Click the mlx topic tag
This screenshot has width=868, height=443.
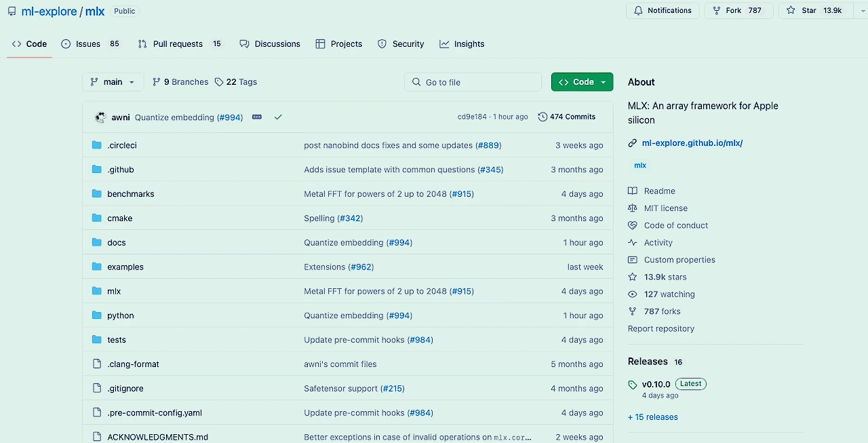pyautogui.click(x=640, y=166)
